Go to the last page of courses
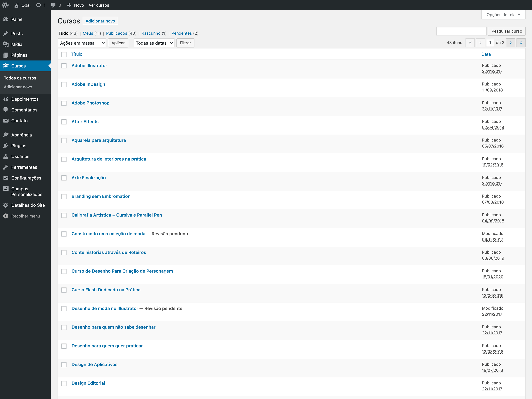 [521, 43]
